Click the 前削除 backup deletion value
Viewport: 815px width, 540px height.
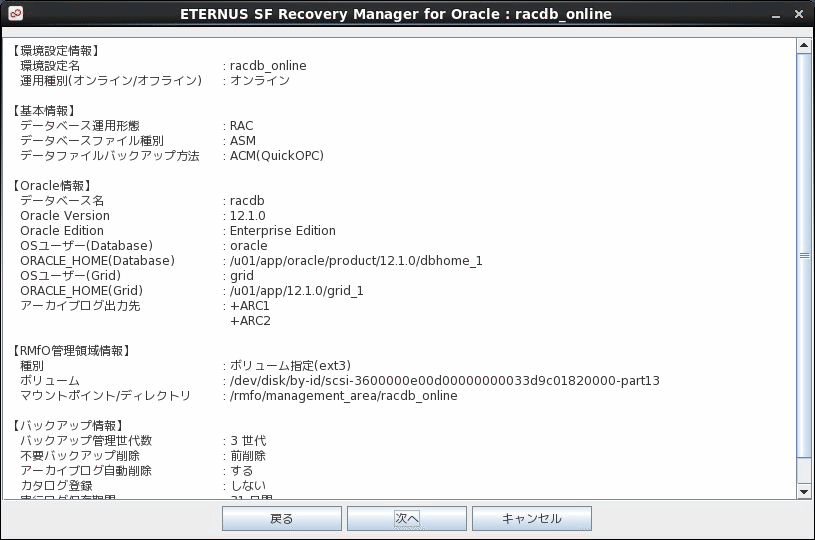(248, 456)
